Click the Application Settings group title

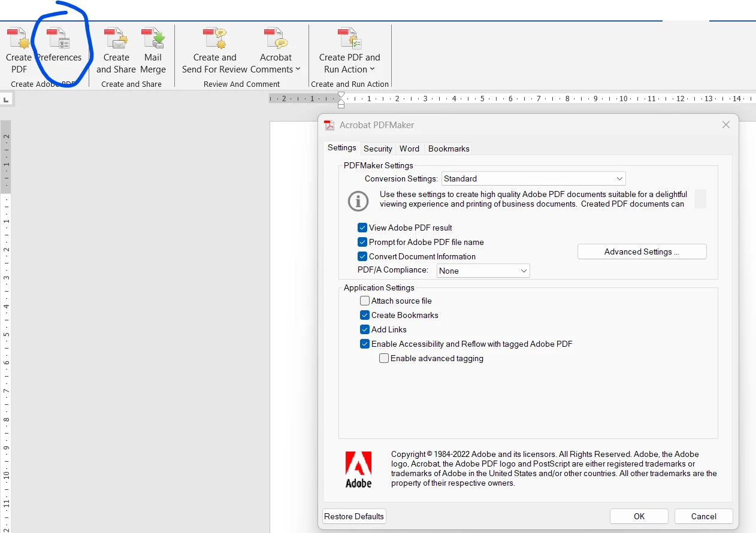pyautogui.click(x=379, y=287)
